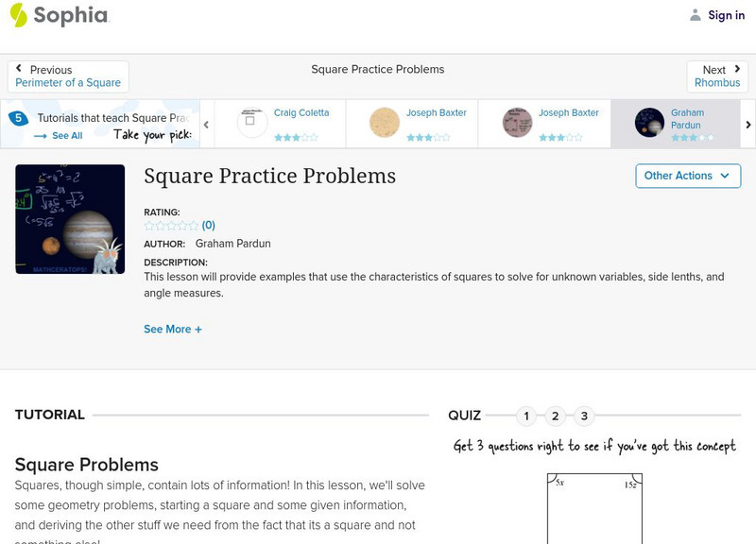Open the Other Actions dropdown

pyautogui.click(x=687, y=176)
